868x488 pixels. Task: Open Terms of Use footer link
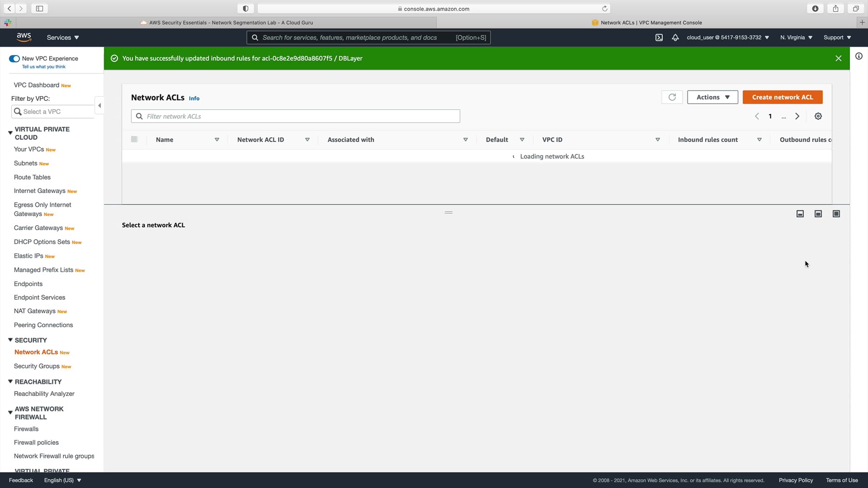coord(841,480)
